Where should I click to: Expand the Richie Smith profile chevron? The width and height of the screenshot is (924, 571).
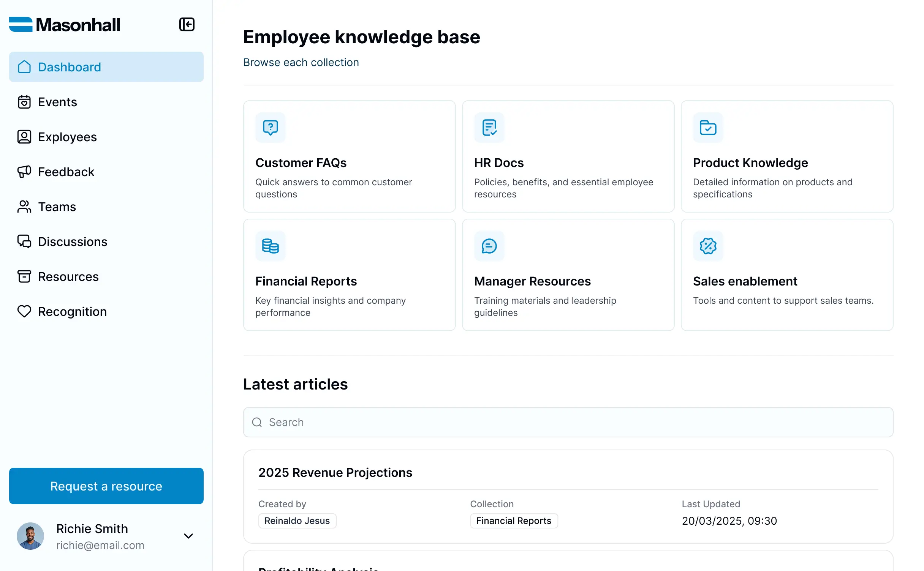[188, 536]
